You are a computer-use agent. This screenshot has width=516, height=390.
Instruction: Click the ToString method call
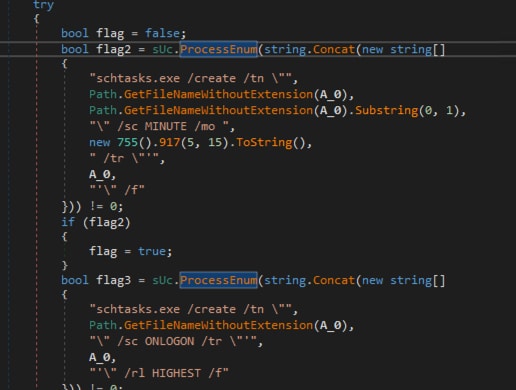coord(264,142)
